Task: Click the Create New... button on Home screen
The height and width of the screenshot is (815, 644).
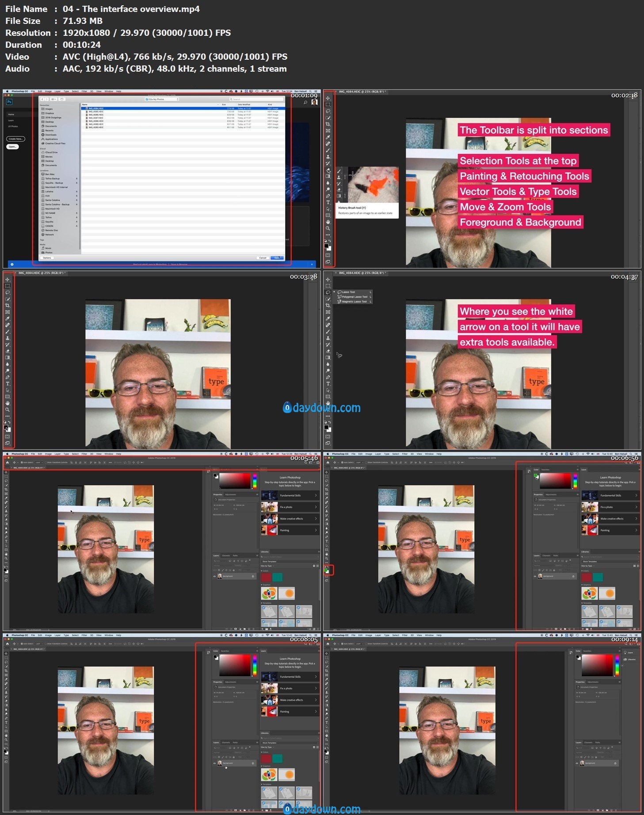Action: 15,139
